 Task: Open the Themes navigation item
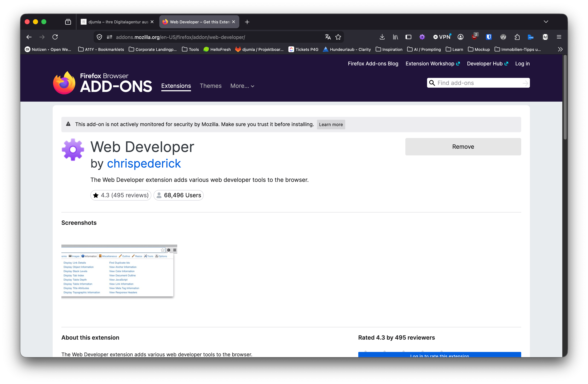[x=211, y=86]
